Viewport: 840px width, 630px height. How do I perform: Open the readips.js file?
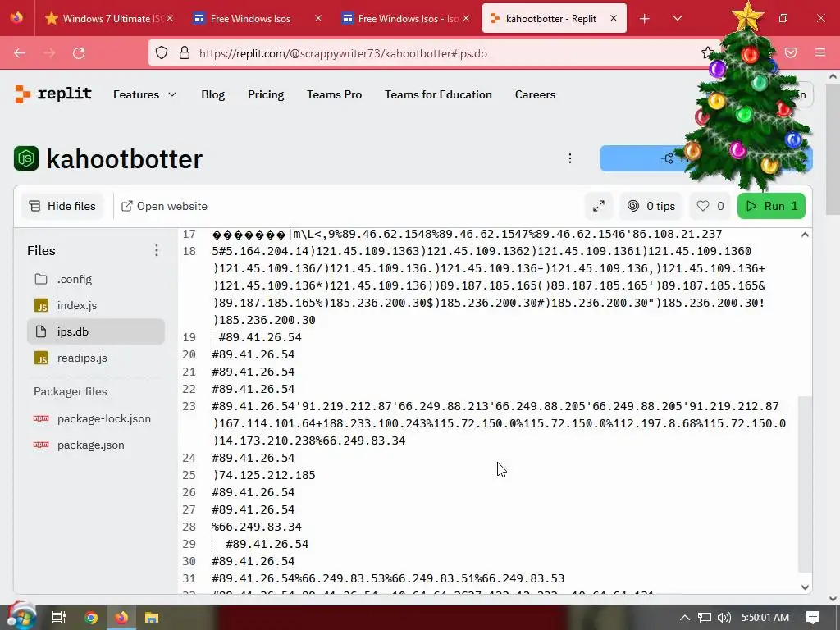coord(96,358)
